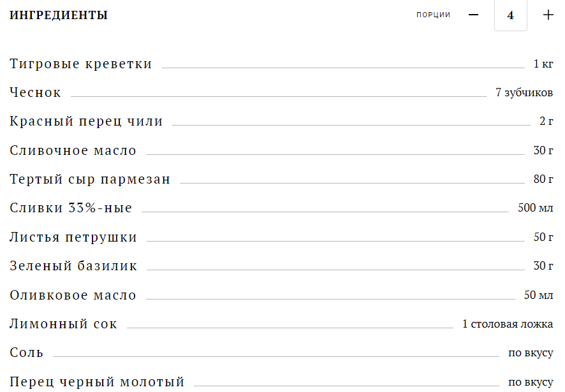565x392 pixels.
Task: Select the Чеснок ingredient
Action: (36, 92)
